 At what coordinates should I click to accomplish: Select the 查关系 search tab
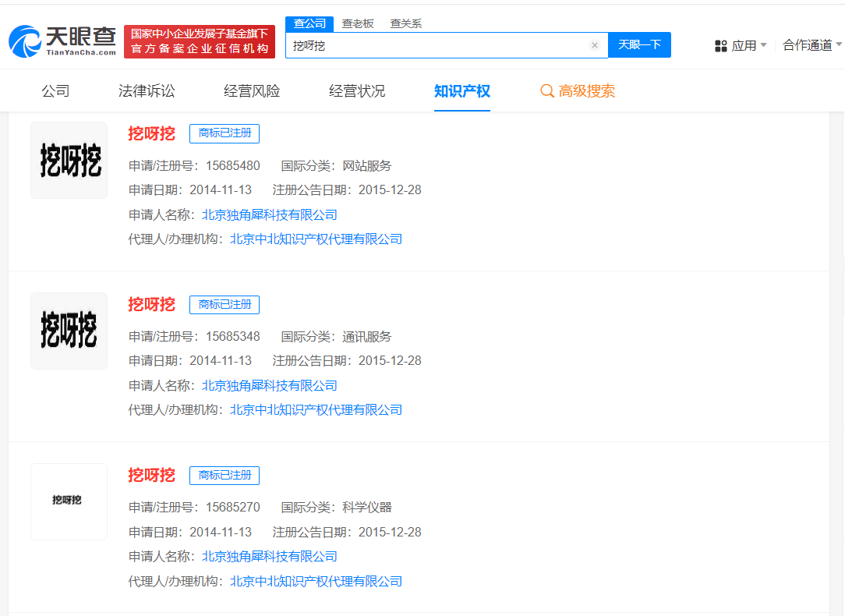(x=406, y=23)
